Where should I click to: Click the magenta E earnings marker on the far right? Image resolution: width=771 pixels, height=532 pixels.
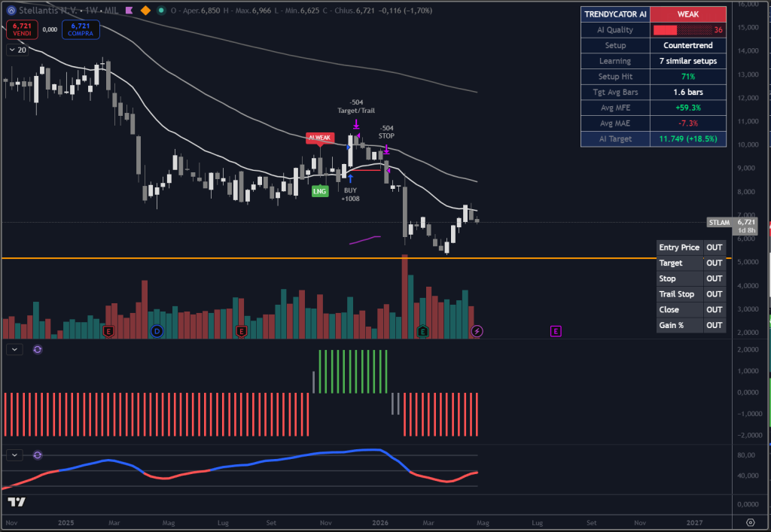tap(556, 331)
